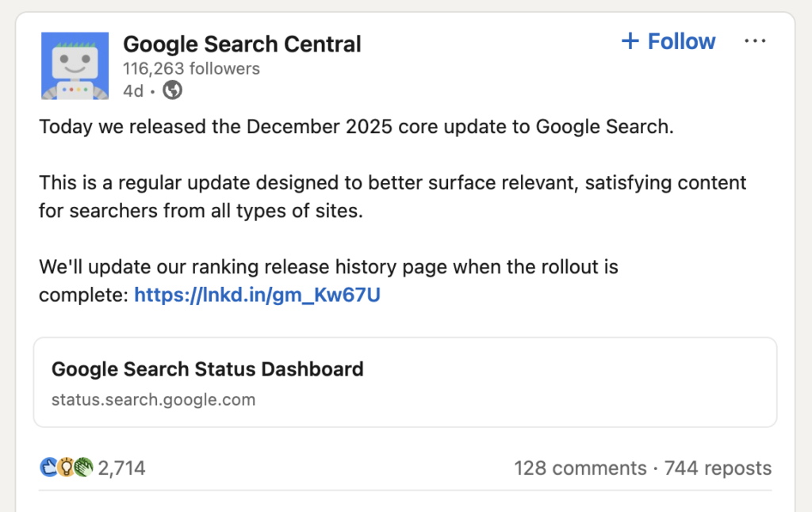Open the lnkd.in/gm_Kw67U shortened link
The width and height of the screenshot is (812, 512).
pyautogui.click(x=256, y=295)
